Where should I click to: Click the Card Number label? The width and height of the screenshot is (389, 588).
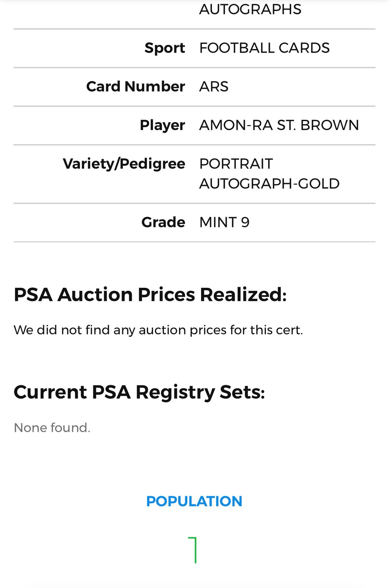[136, 87]
